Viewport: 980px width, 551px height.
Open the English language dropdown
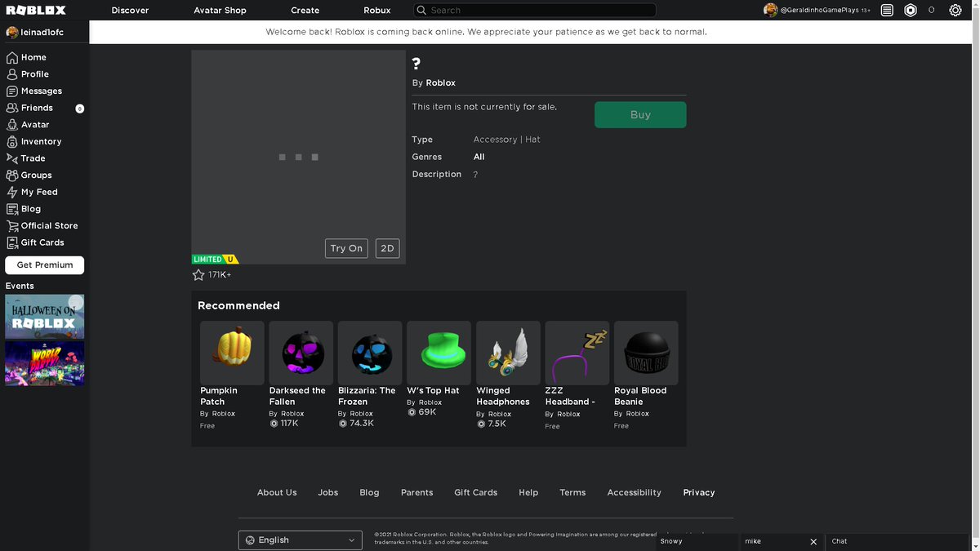(x=301, y=540)
